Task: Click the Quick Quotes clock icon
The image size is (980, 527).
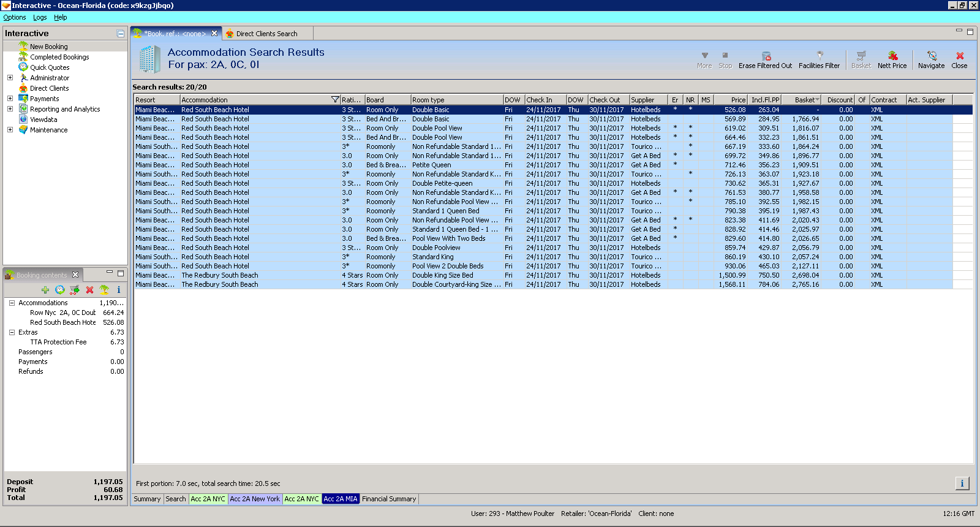Action: (x=23, y=67)
